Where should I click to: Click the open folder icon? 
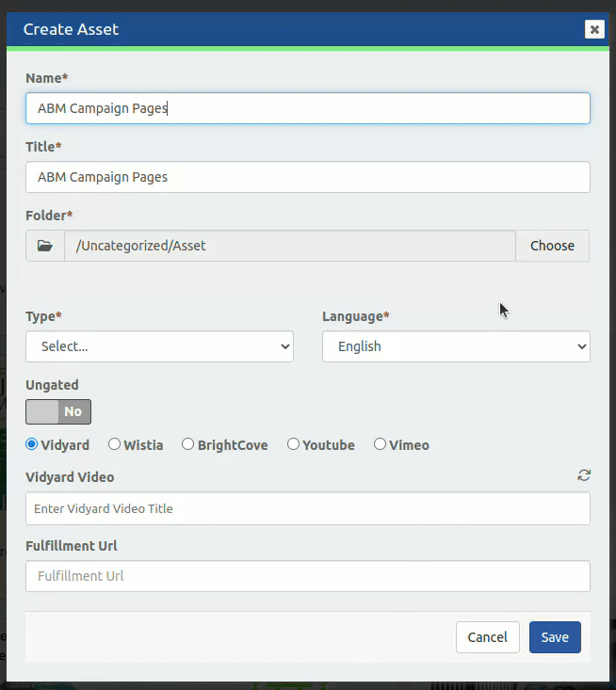pos(45,246)
